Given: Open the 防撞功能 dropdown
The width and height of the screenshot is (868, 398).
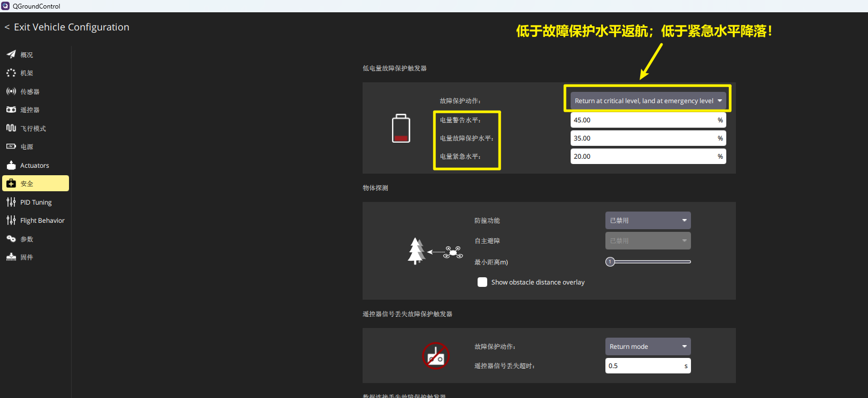Looking at the screenshot, I should tap(648, 220).
